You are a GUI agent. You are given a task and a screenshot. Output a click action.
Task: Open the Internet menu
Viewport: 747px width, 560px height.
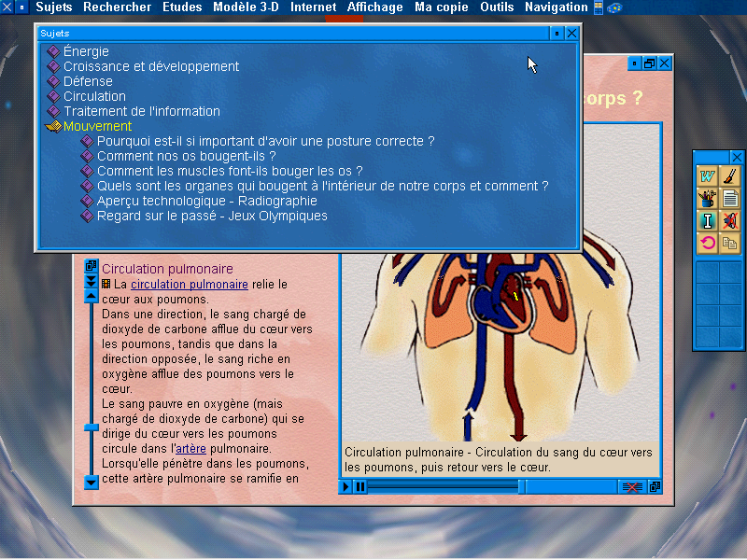point(313,7)
